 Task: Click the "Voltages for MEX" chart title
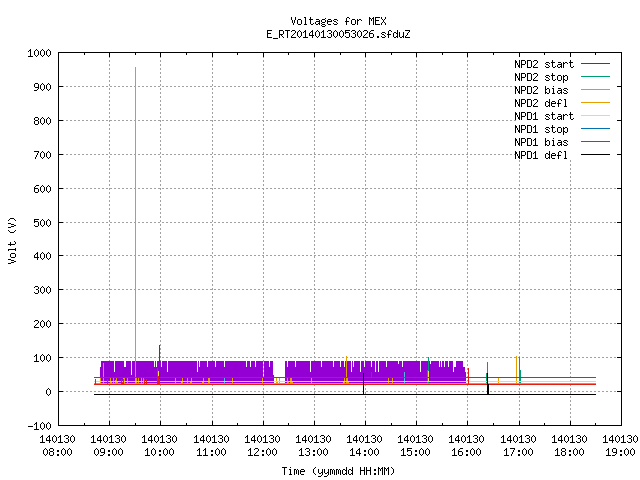[x=338, y=21]
